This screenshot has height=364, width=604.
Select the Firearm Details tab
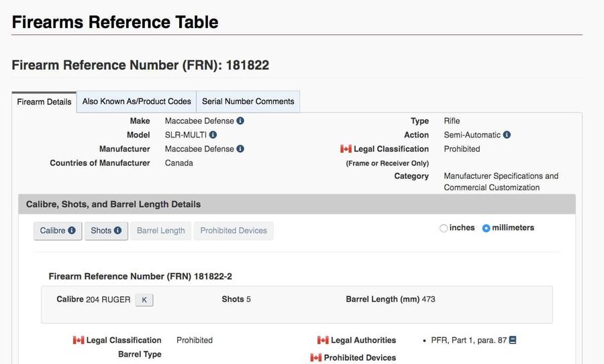pos(44,103)
